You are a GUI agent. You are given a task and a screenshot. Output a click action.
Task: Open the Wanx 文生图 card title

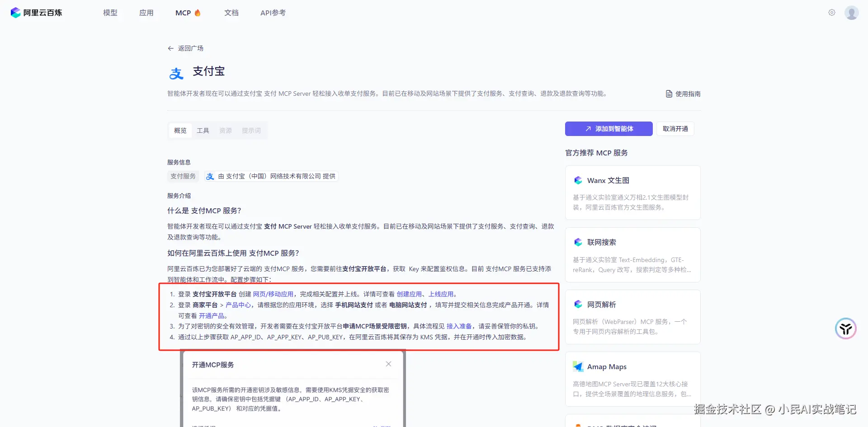point(608,180)
